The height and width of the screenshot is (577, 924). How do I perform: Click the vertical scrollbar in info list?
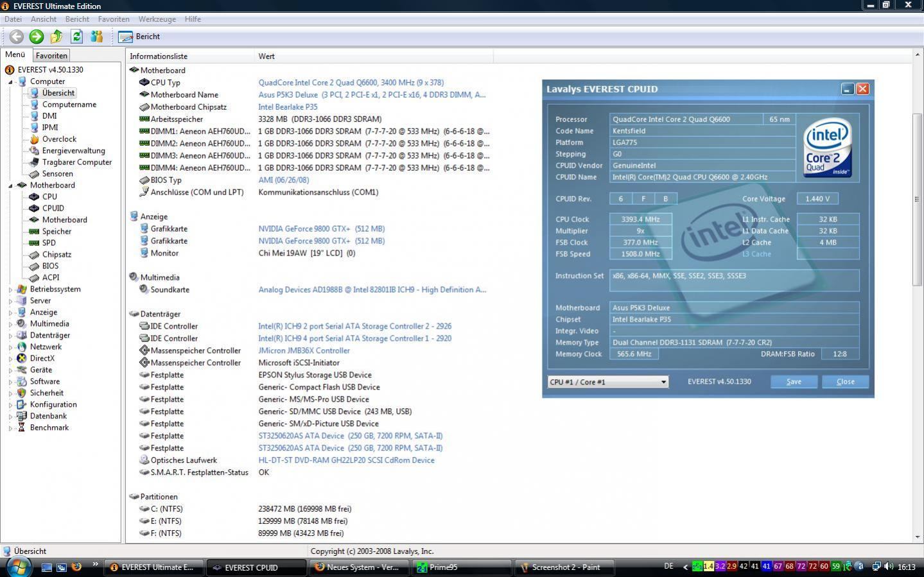(x=918, y=199)
